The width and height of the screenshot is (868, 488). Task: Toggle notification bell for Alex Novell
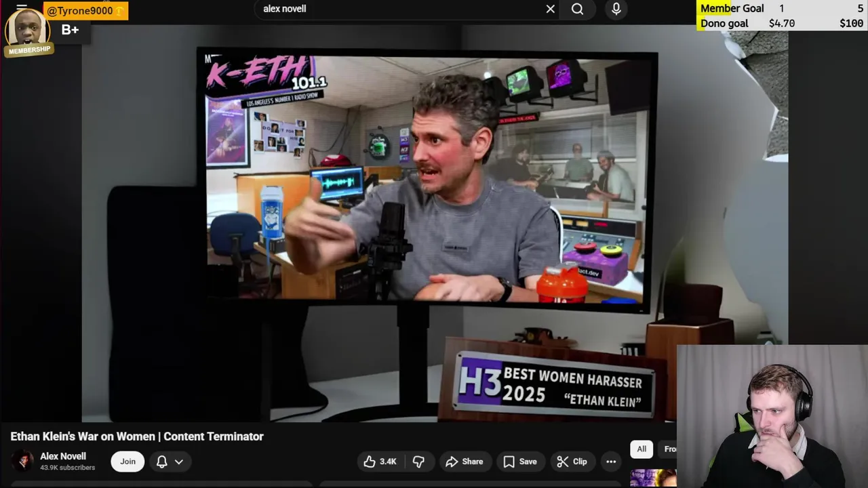[162, 462]
